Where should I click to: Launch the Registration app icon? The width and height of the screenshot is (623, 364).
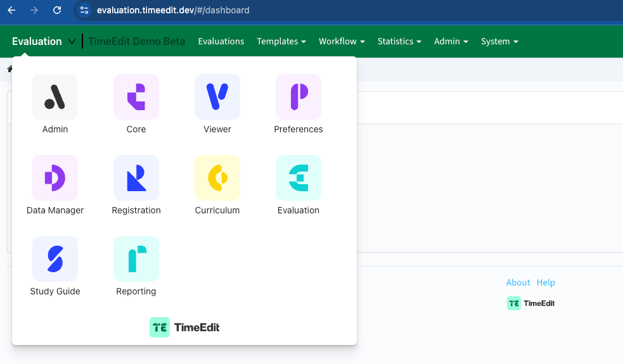pos(136,178)
